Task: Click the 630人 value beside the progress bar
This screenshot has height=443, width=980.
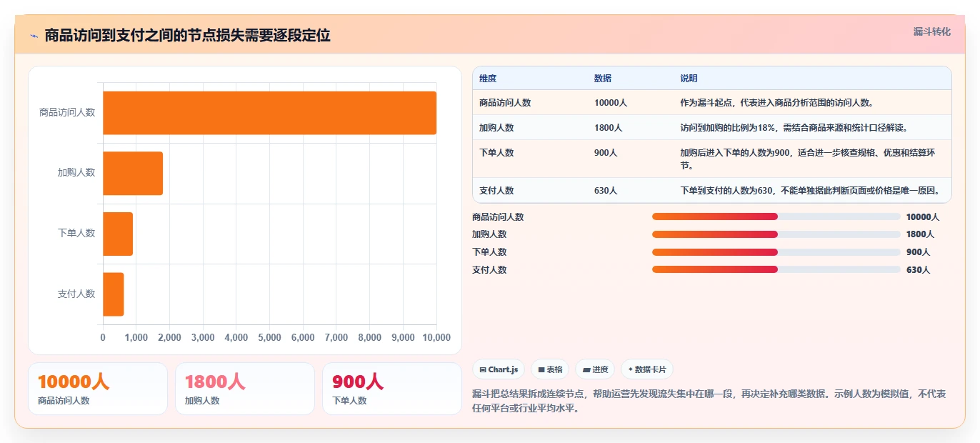Action: pos(918,269)
